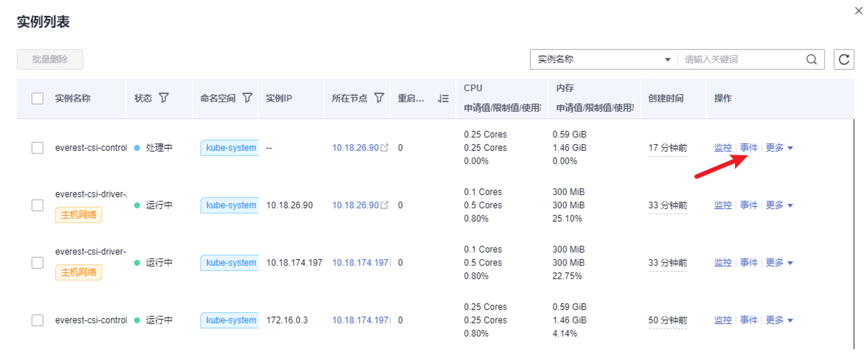Image resolution: width=868 pixels, height=355 pixels.
Task: Open external link icon beside first row node
Action: point(385,148)
